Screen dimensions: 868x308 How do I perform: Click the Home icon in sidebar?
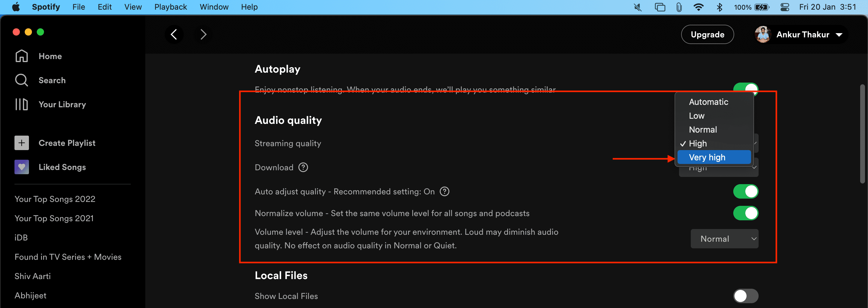(22, 56)
